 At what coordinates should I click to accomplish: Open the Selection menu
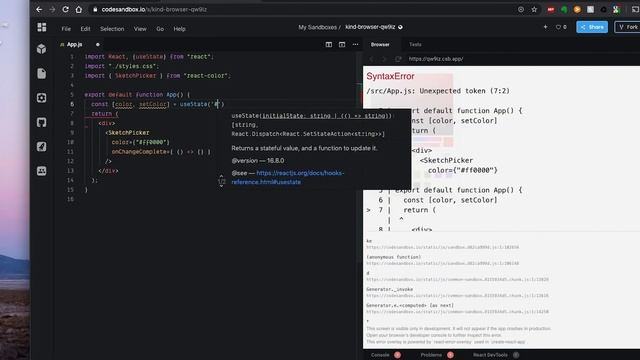coord(112,29)
